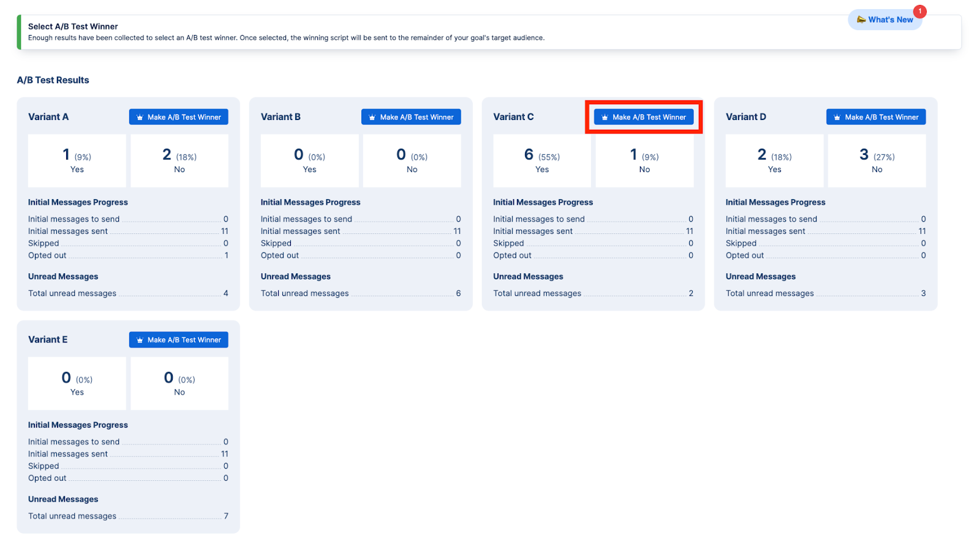This screenshot has width=980, height=544.
Task: Click the red notification badge on What's New
Action: (x=919, y=11)
